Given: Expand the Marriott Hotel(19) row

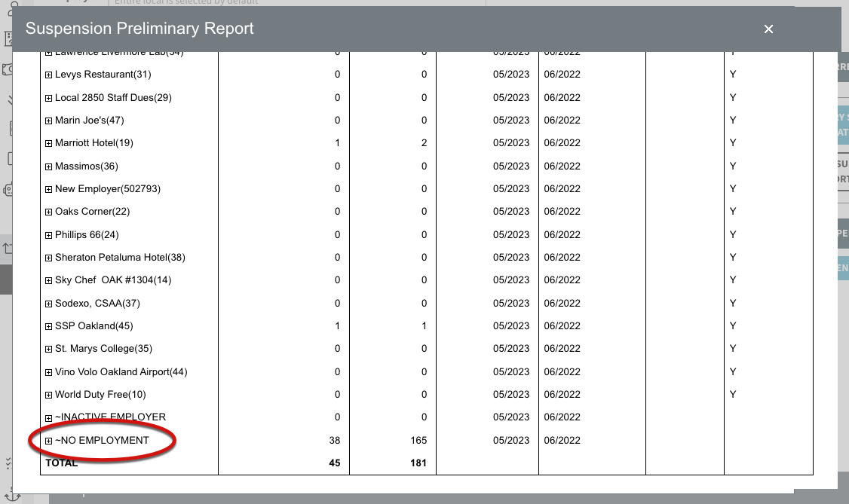Looking at the screenshot, I should (49, 144).
